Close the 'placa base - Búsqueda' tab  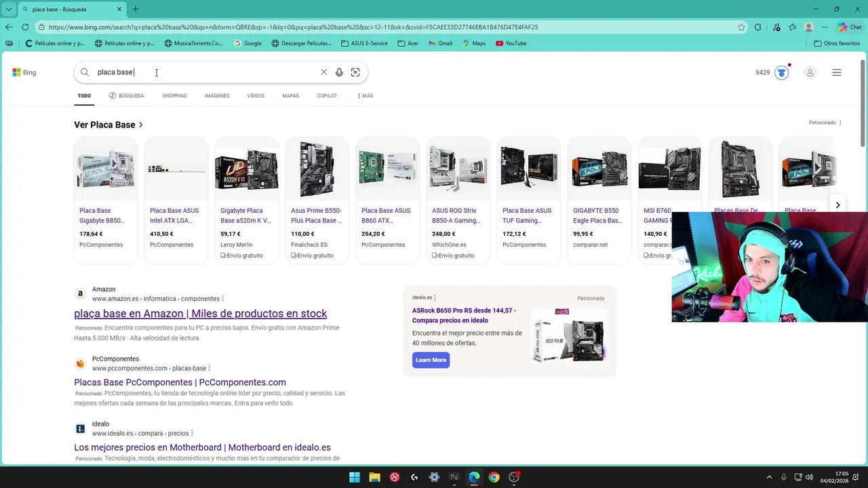pyautogui.click(x=119, y=9)
